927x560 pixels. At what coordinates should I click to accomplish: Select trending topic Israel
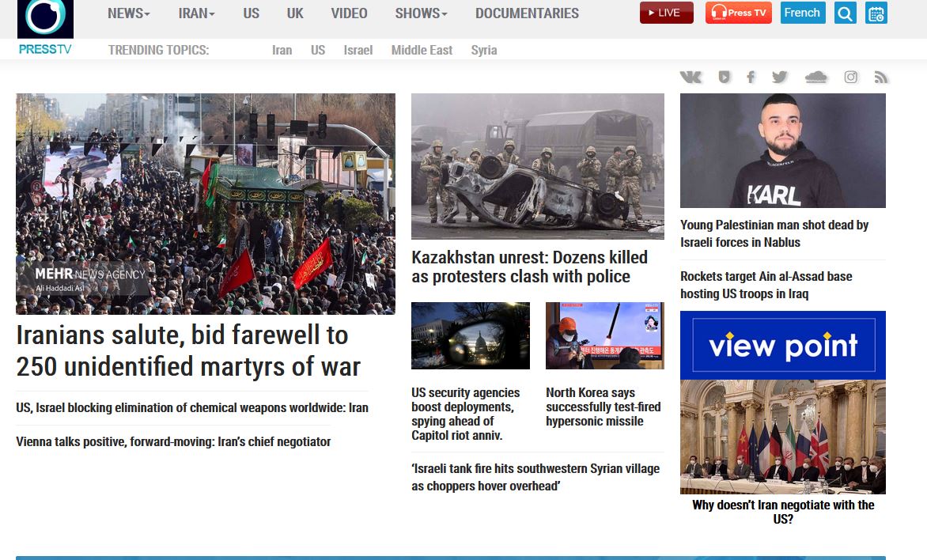pyautogui.click(x=358, y=51)
